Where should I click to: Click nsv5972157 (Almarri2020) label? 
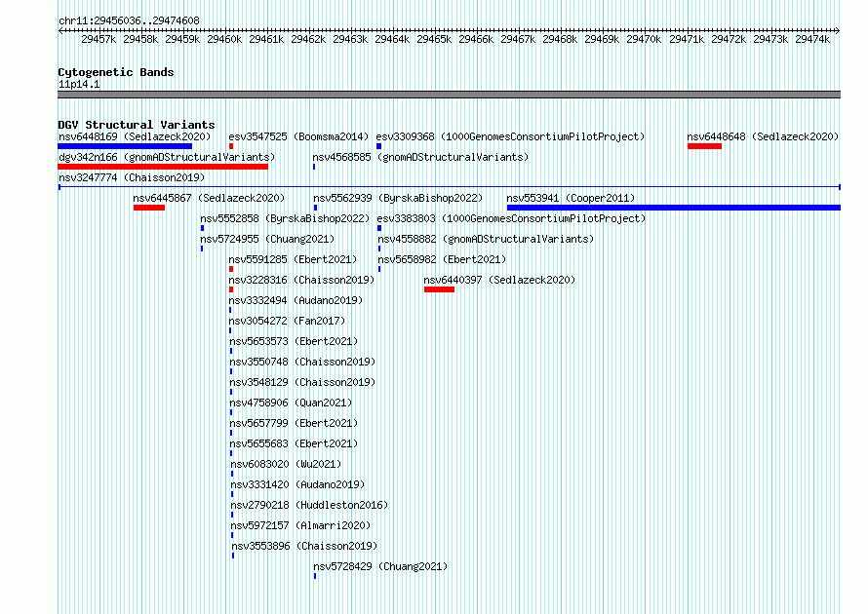coord(300,525)
